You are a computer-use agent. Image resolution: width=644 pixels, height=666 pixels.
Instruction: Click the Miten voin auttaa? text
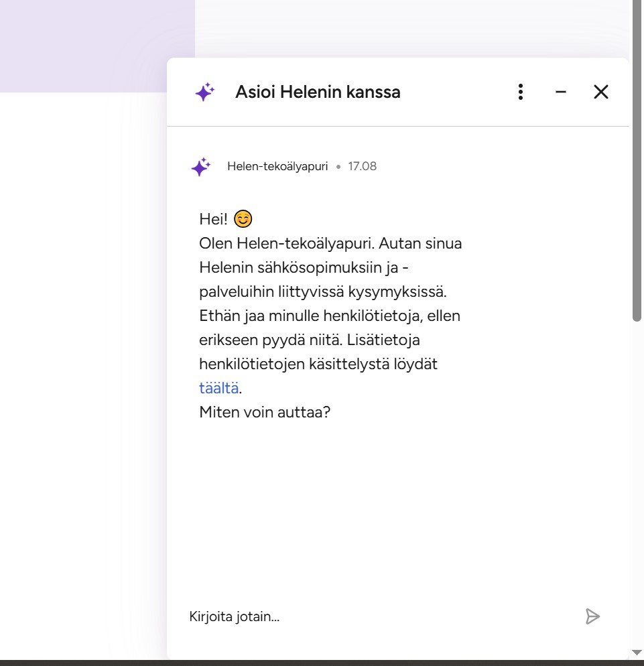tap(265, 412)
